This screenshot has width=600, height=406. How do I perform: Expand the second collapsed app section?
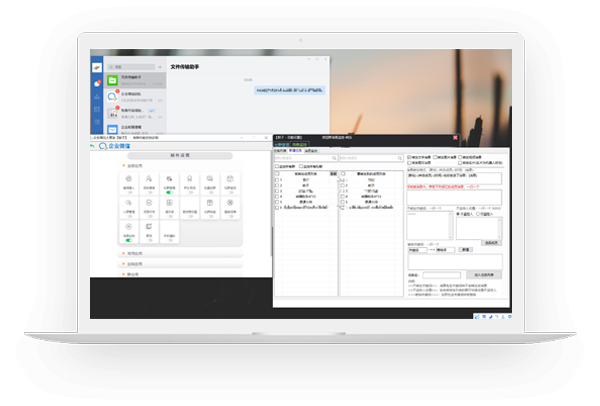(180, 253)
